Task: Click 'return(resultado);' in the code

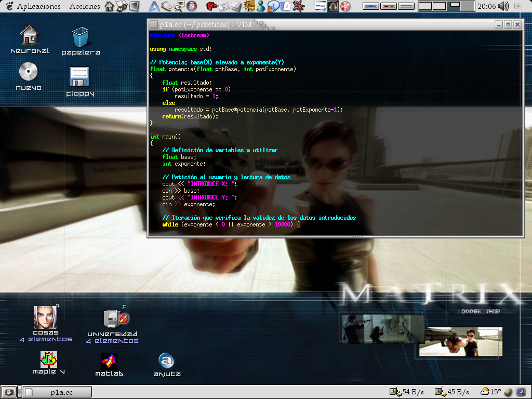Action: point(190,116)
